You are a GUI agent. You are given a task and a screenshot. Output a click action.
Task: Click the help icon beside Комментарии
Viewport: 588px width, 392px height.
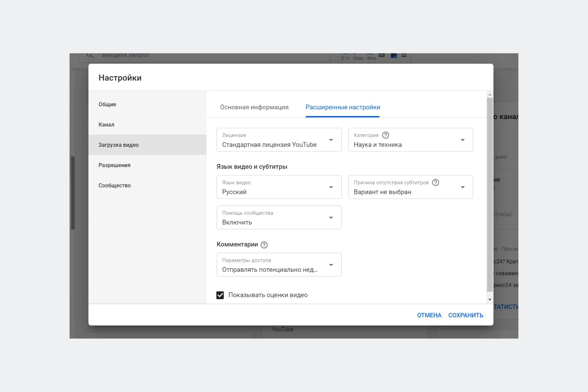tap(264, 245)
